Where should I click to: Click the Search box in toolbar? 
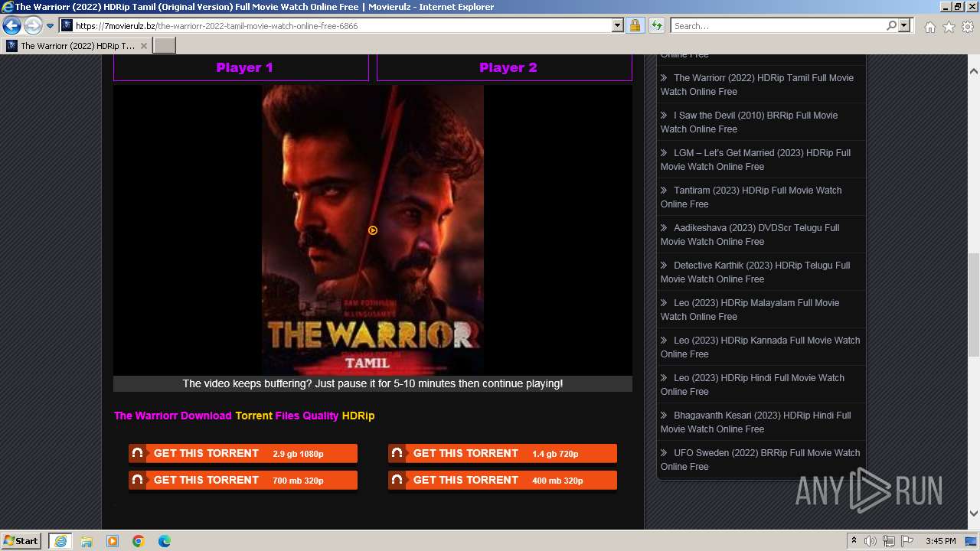778,25
